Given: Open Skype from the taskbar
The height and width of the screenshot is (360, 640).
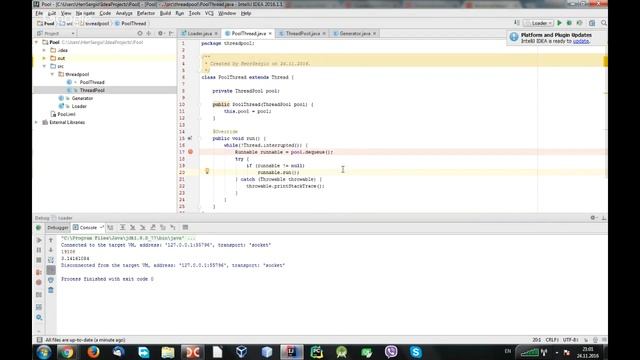Looking at the screenshot, I should click(416, 352).
